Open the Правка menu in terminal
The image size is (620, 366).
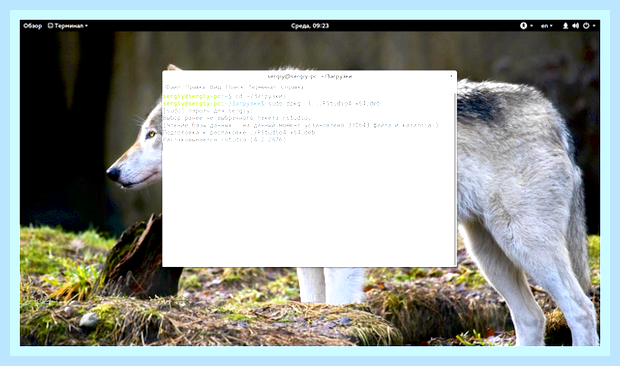click(x=195, y=87)
